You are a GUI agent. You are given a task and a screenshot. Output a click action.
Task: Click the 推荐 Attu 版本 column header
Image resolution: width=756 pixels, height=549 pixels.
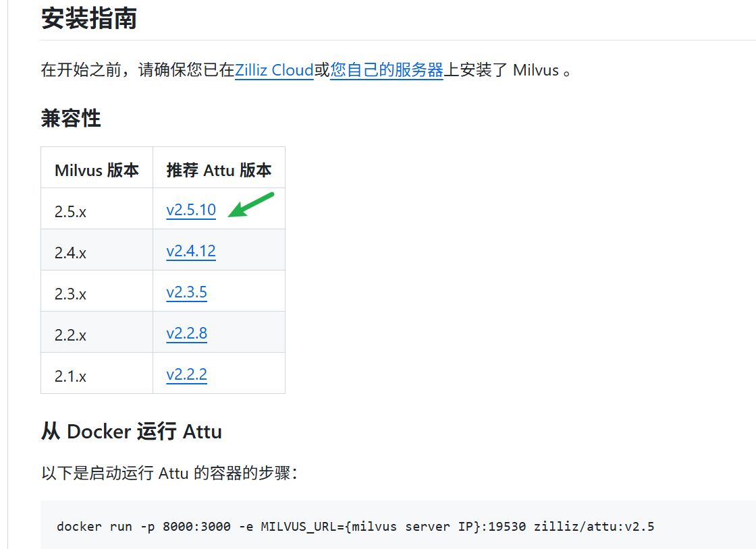click(x=218, y=170)
